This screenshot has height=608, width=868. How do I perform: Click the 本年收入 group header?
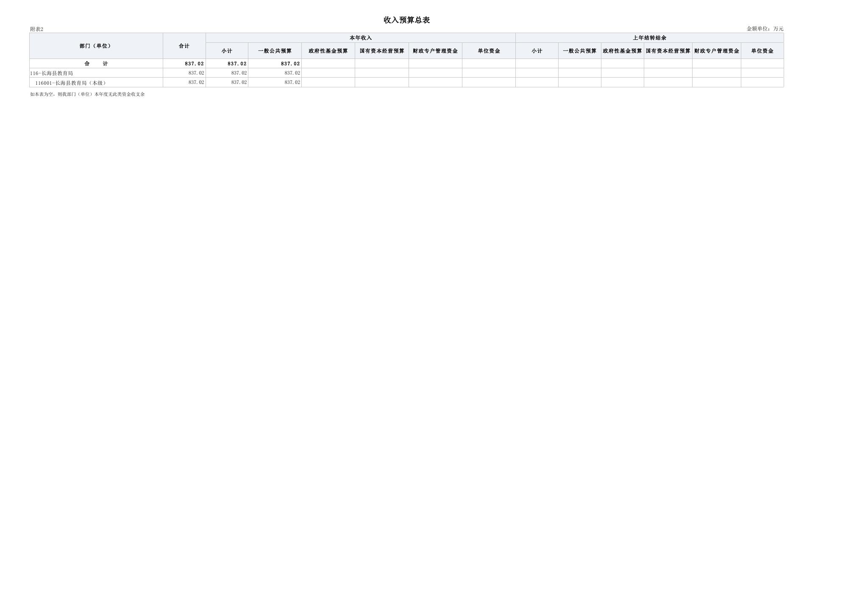(360, 38)
